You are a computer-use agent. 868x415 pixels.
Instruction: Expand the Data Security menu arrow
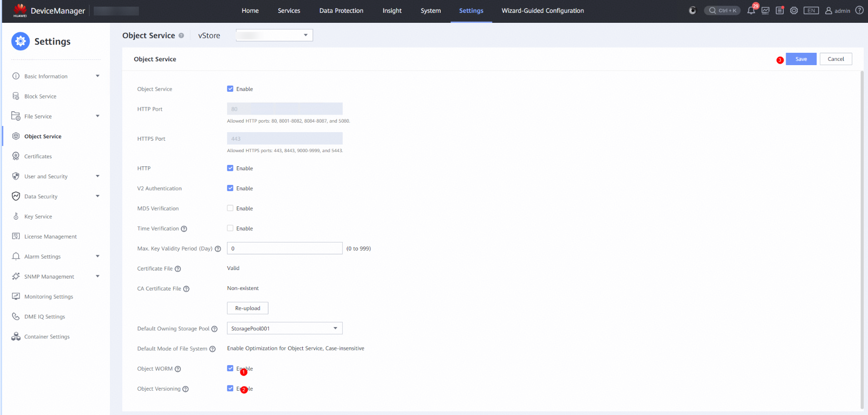point(98,196)
